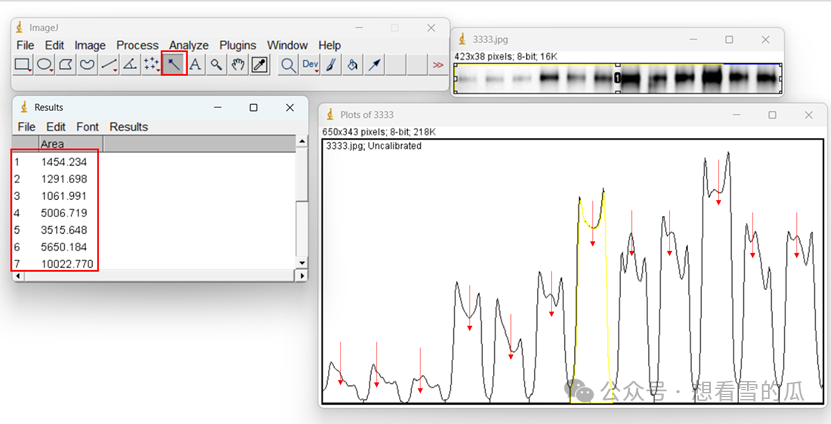
Task: Select the Multi-point tool
Action: pyautogui.click(x=152, y=65)
